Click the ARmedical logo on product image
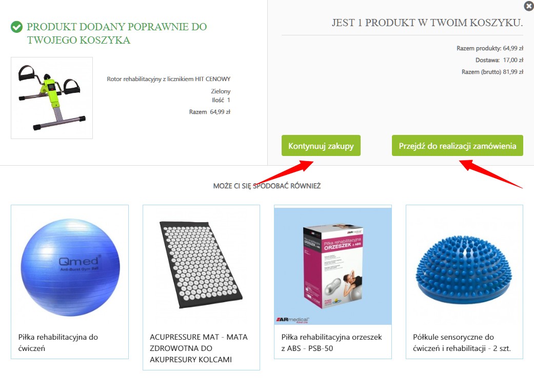Image resolution: width=534 pixels, height=392 pixels. tap(292, 320)
